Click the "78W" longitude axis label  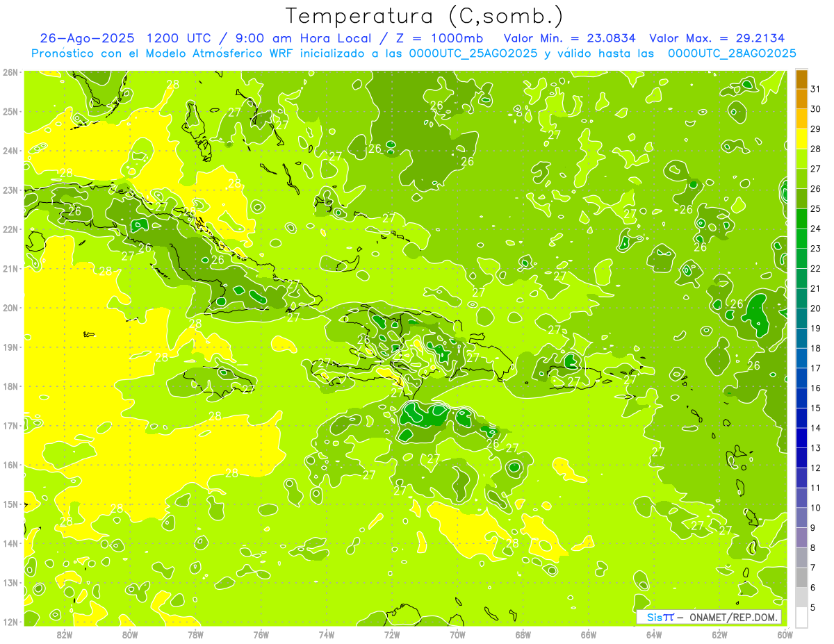195,634
